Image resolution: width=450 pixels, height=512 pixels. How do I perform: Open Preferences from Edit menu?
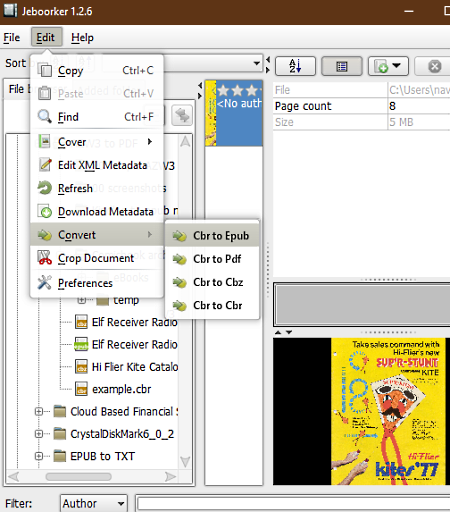pos(97,283)
